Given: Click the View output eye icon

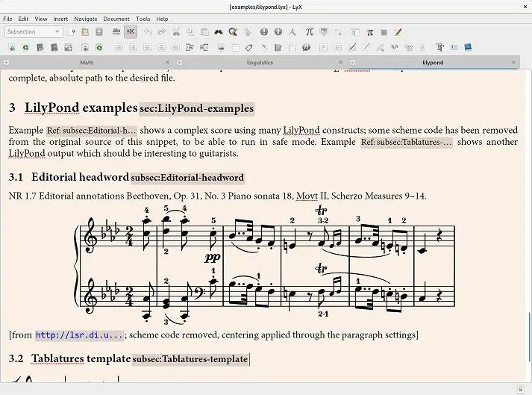Looking at the screenshot, I should tap(10, 47).
